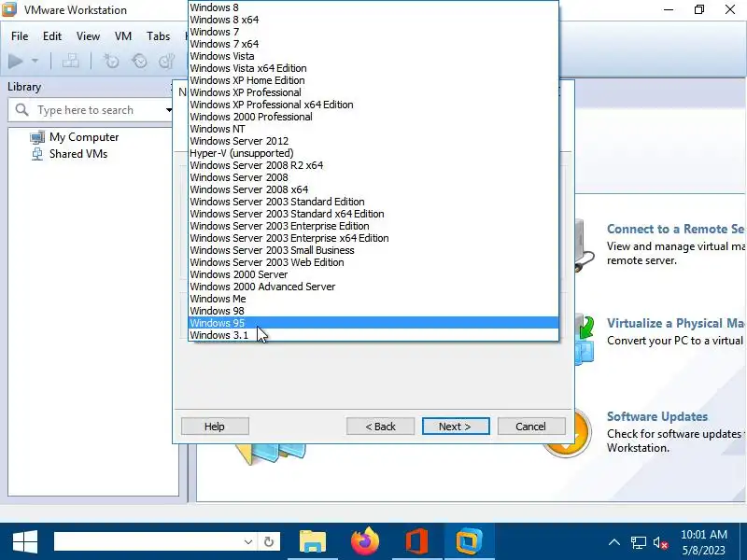
Task: Click the Help button in wizard
Action: click(x=215, y=427)
